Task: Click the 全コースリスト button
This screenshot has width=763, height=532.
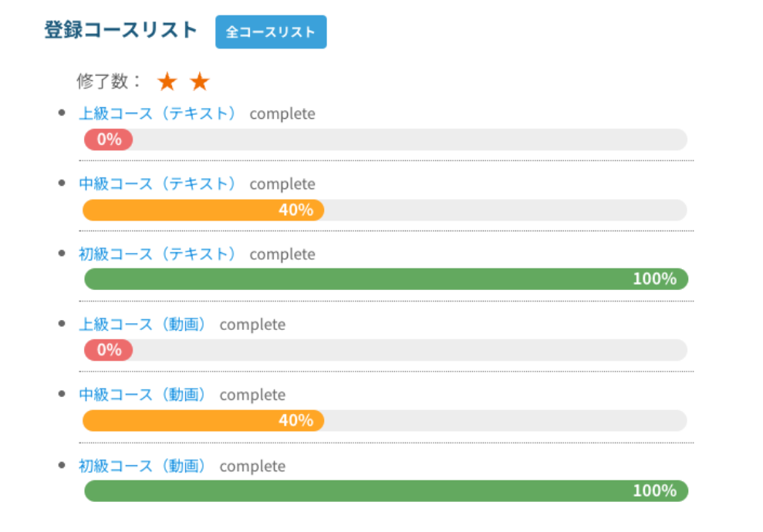Action: point(271,32)
